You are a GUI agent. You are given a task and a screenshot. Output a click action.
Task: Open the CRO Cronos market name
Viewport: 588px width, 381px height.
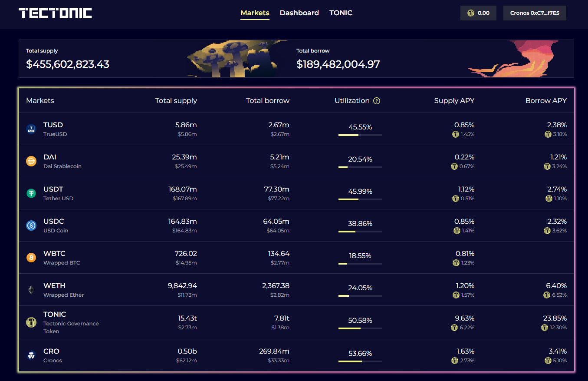click(53, 355)
